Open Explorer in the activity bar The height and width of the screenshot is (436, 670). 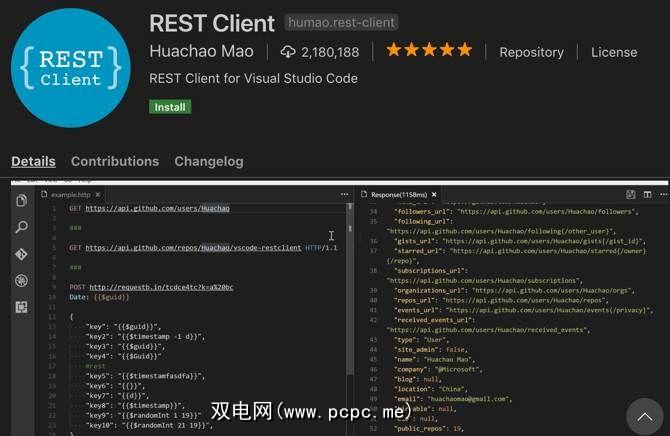(20, 200)
